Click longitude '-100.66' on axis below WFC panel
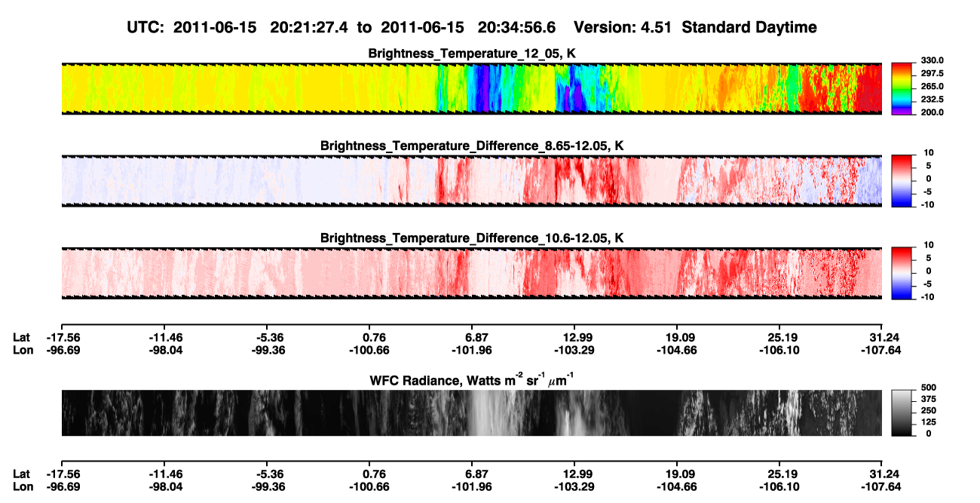The height and width of the screenshot is (503, 980). (x=369, y=488)
